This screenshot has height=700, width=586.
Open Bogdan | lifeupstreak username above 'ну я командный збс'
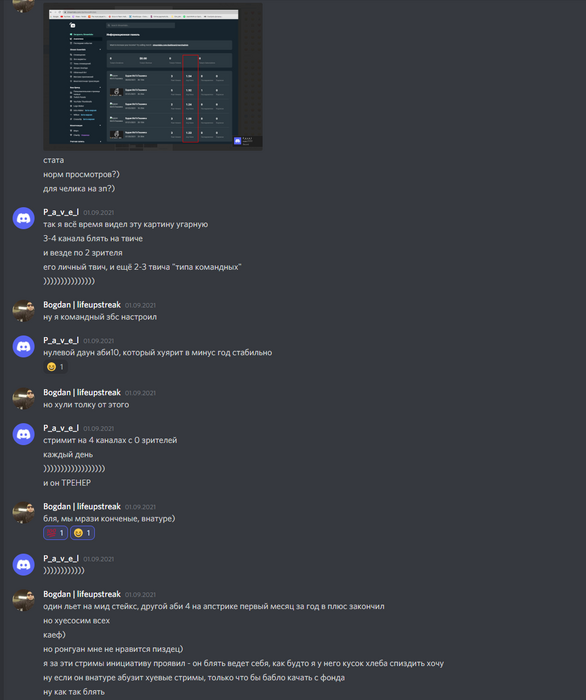coord(82,305)
